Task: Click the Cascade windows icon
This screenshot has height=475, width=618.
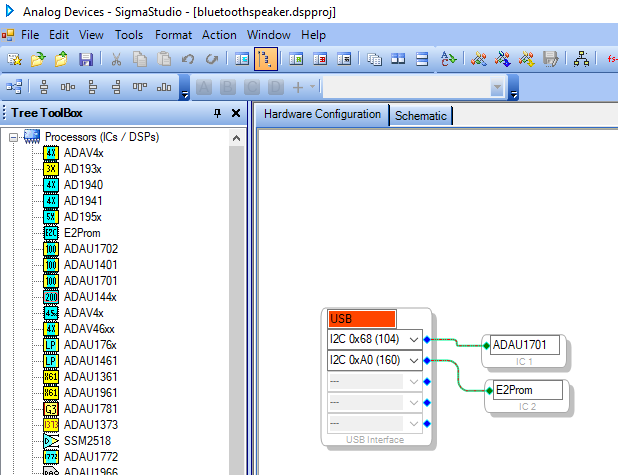Action: [374, 59]
